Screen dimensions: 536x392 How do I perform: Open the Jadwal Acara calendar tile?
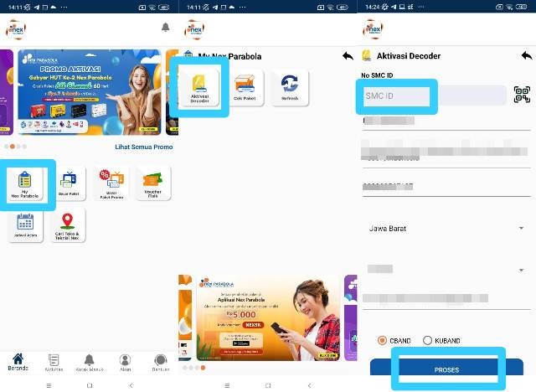pyautogui.click(x=25, y=225)
